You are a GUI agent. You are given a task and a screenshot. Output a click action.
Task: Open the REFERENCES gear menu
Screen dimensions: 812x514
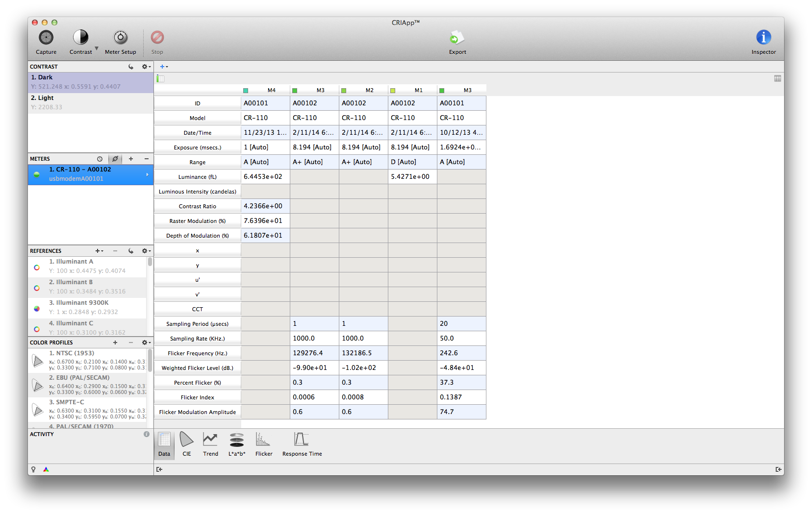[x=146, y=251]
